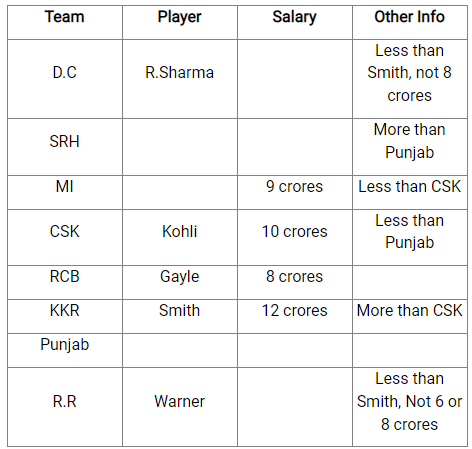Screen dimensions: 472x449
Task: Select the 12 crores salary cell
Action: (x=295, y=317)
